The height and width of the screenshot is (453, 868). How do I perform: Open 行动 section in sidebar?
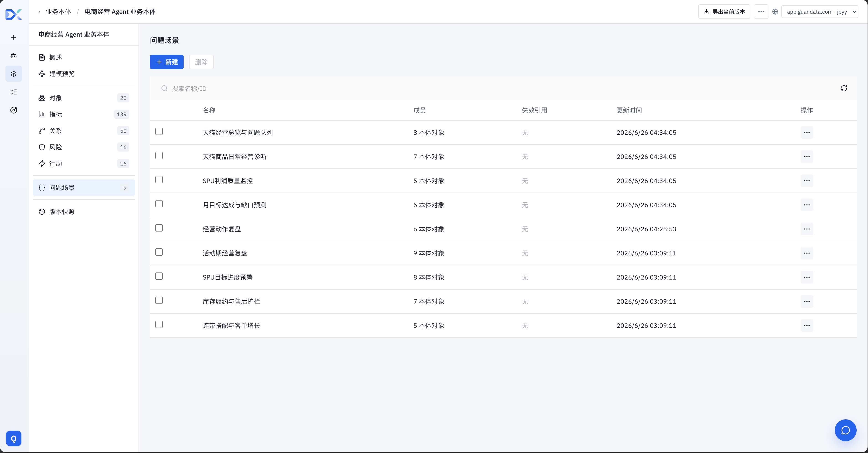84,164
